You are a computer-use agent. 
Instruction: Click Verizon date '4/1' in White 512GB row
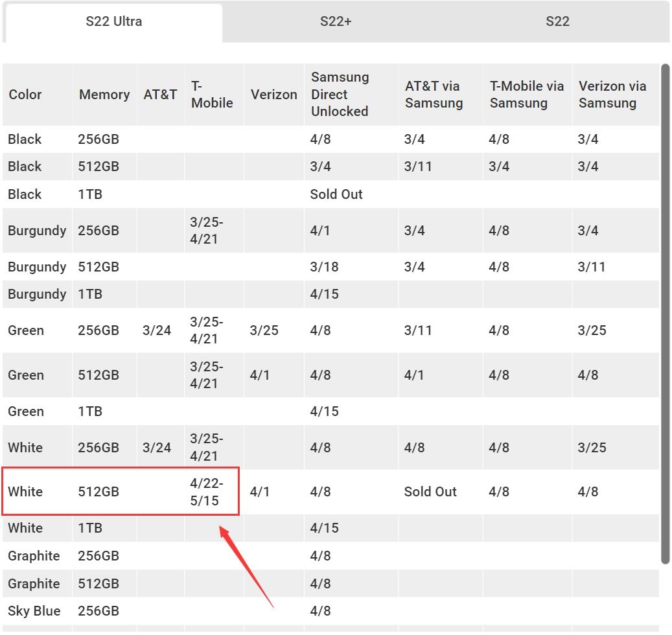pos(260,491)
